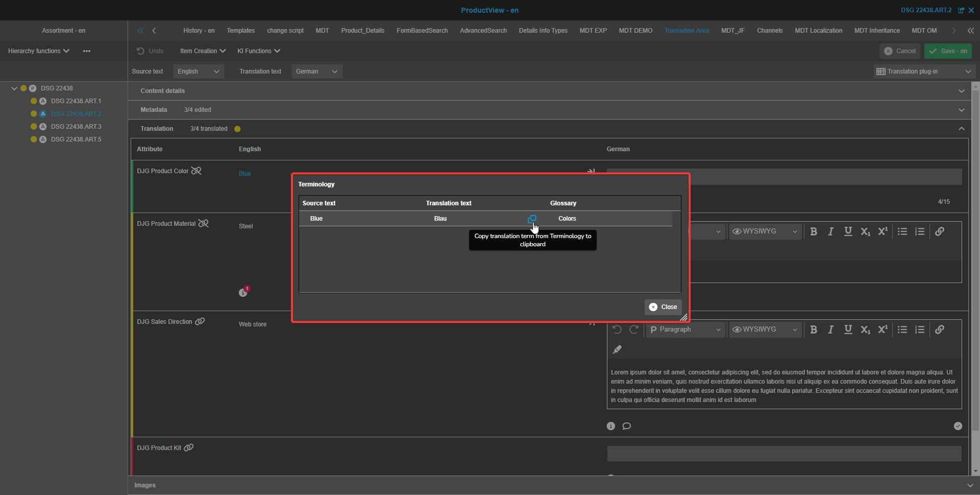Click the unlink icon beside DJG Product Color
The width and height of the screenshot is (980, 495).
point(196,171)
